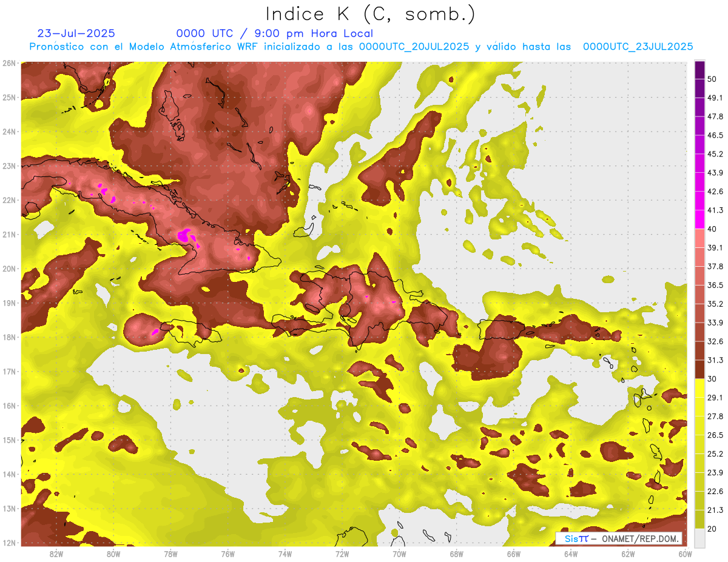Click the colorbar value "29.1"
The height and width of the screenshot is (562, 728).
click(x=715, y=398)
